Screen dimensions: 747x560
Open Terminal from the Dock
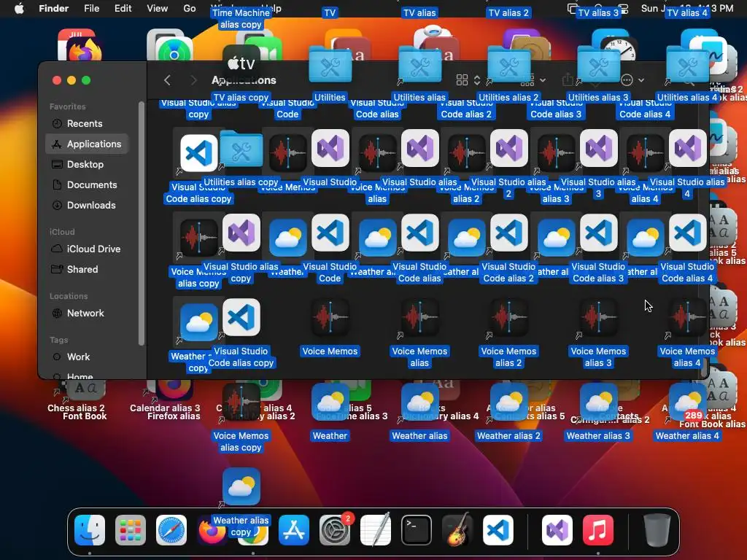pyautogui.click(x=417, y=530)
